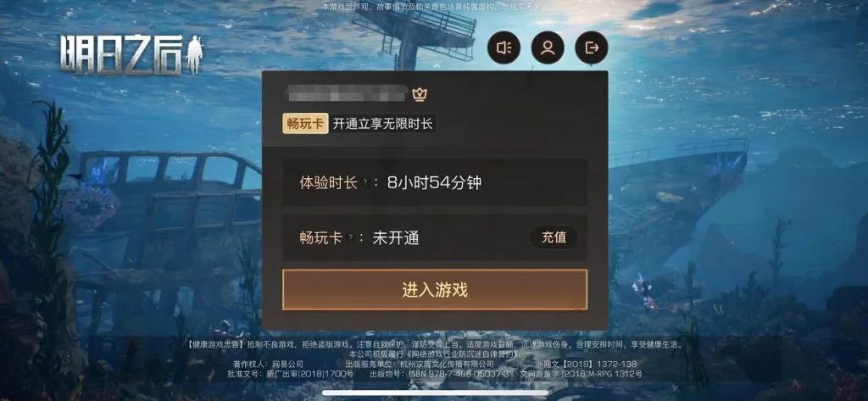Tap the bottom home indicator bar
This screenshot has height=401, width=868.
435,393
